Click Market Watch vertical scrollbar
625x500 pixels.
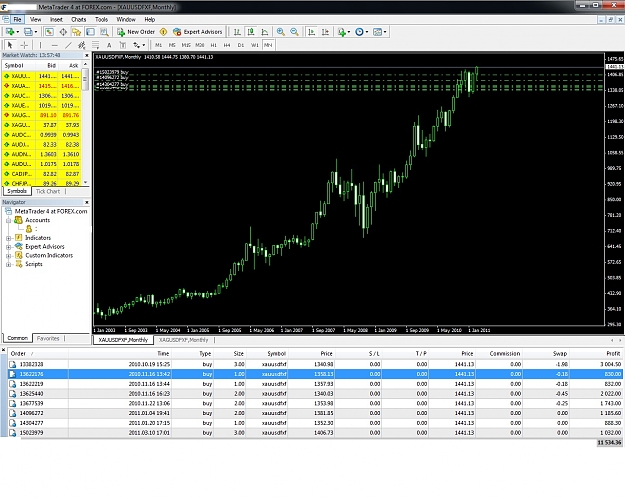(x=85, y=124)
